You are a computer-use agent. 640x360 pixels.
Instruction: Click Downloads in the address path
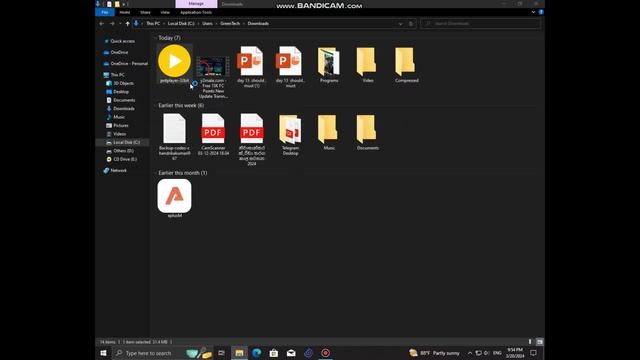[258, 24]
